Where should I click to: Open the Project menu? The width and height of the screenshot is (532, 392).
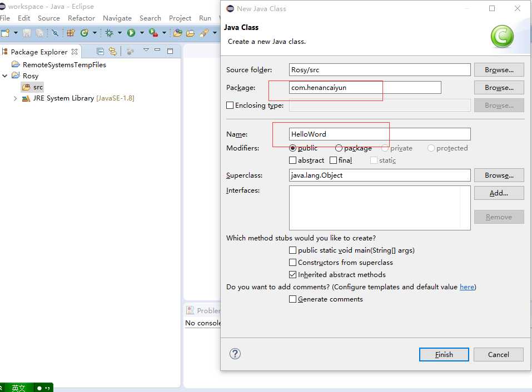(180, 18)
